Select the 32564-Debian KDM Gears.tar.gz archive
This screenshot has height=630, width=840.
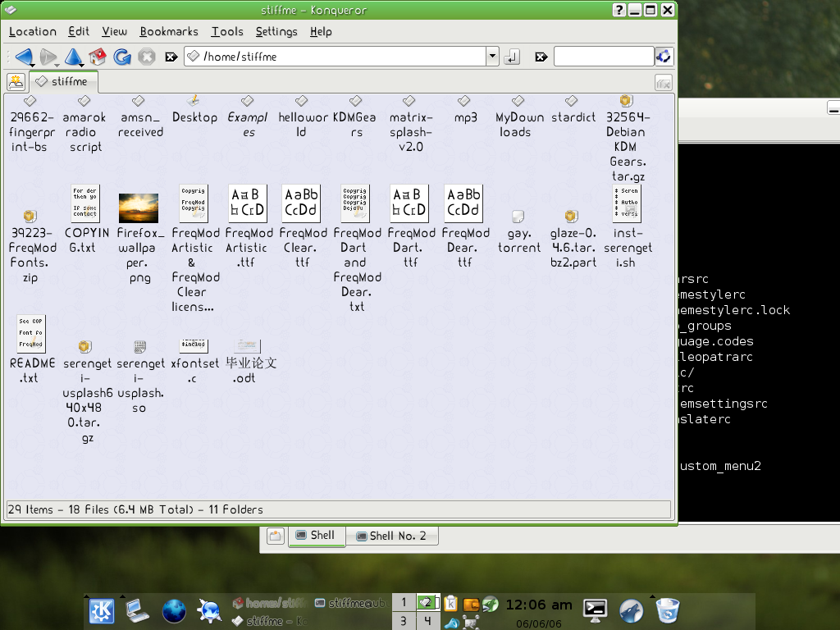(x=627, y=139)
